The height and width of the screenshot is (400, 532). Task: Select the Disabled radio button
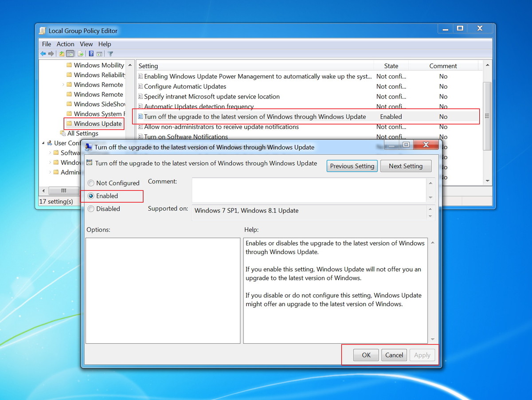pos(90,208)
